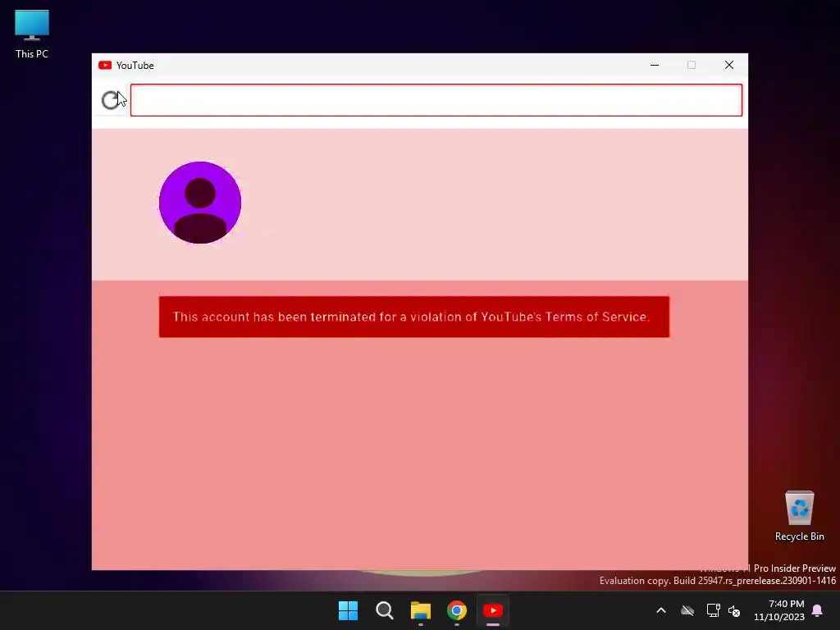Minimize the YouTube window
Image resolution: width=840 pixels, height=630 pixels.
(655, 65)
